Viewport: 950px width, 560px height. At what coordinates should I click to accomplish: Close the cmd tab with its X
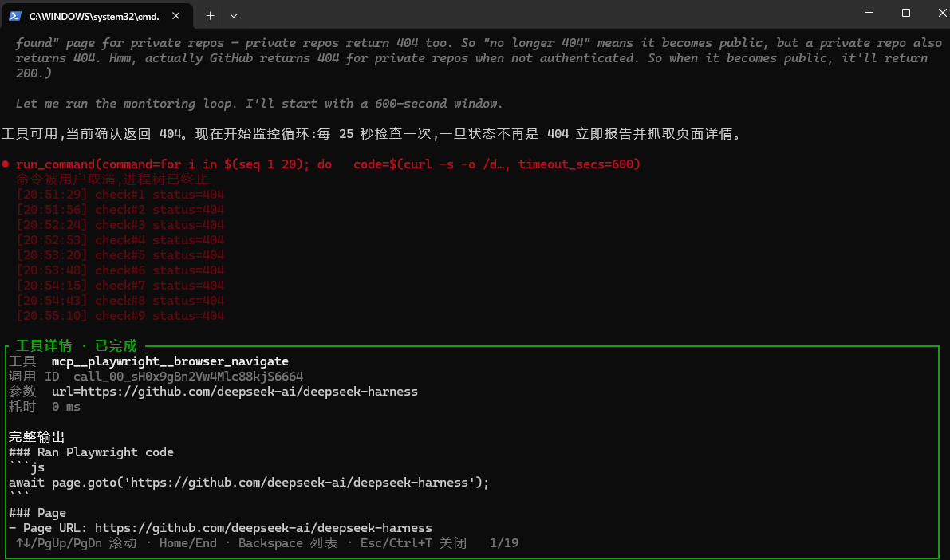pos(175,16)
